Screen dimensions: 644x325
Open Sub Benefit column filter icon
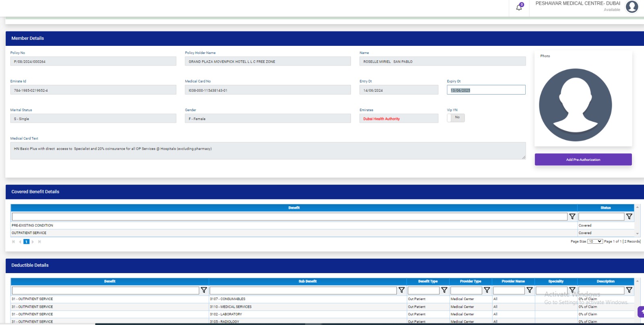coord(401,290)
